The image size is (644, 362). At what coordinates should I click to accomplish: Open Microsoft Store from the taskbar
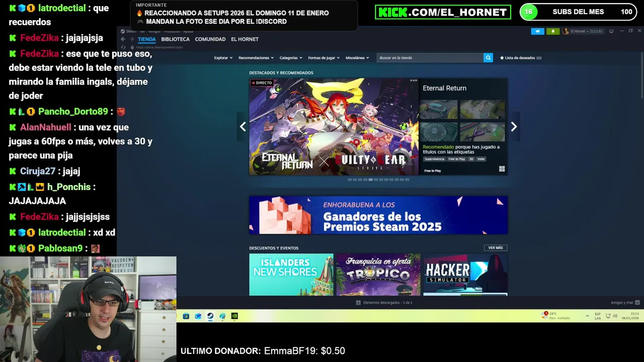pos(186,316)
